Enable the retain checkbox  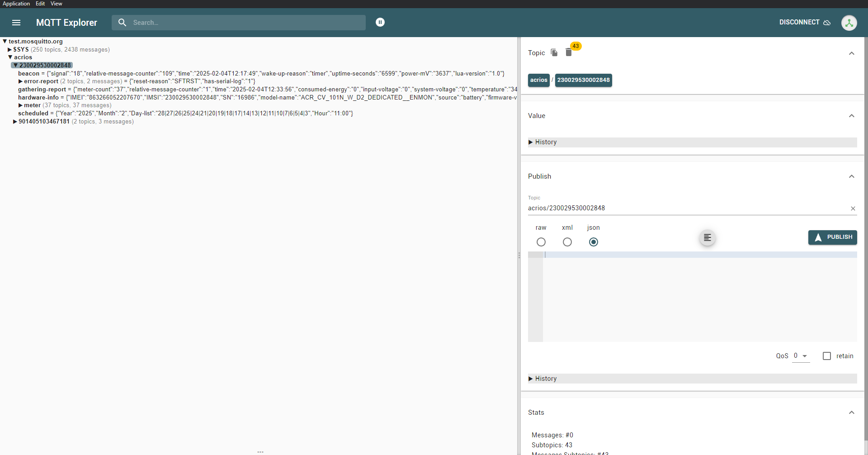(x=827, y=356)
